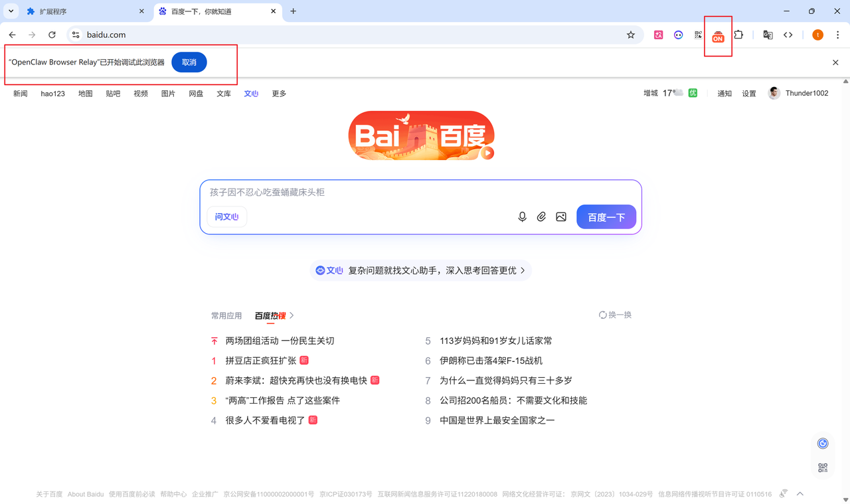Click the image search icon in search box

[561, 217]
